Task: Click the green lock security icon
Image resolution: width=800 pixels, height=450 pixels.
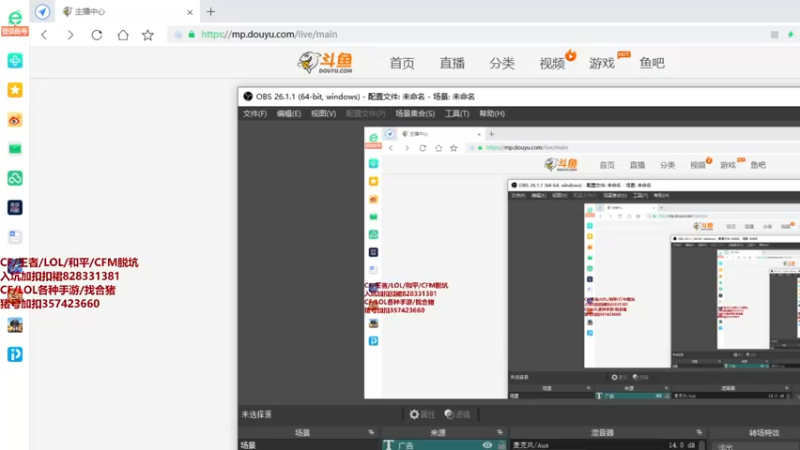Action: (192, 35)
